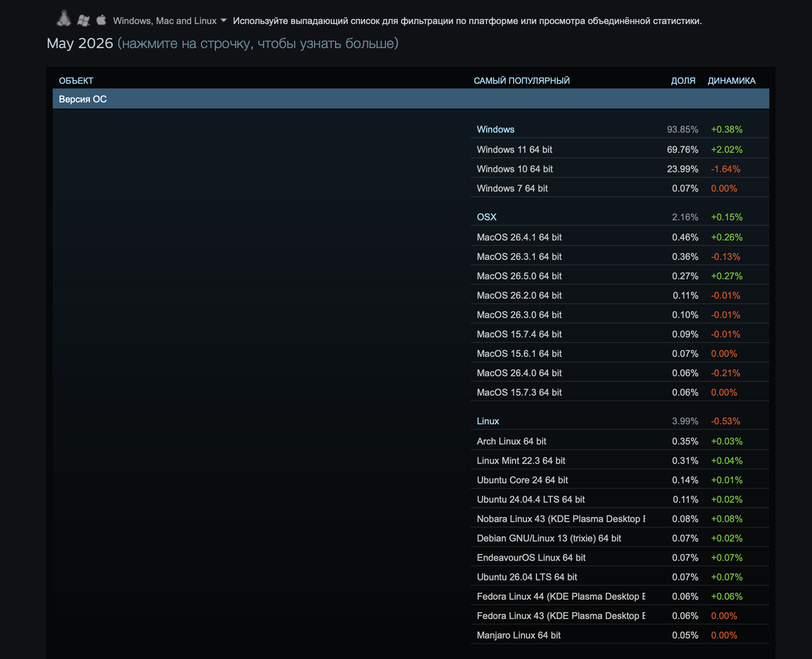Click the Arch Linux 64 bit row

click(x=620, y=441)
